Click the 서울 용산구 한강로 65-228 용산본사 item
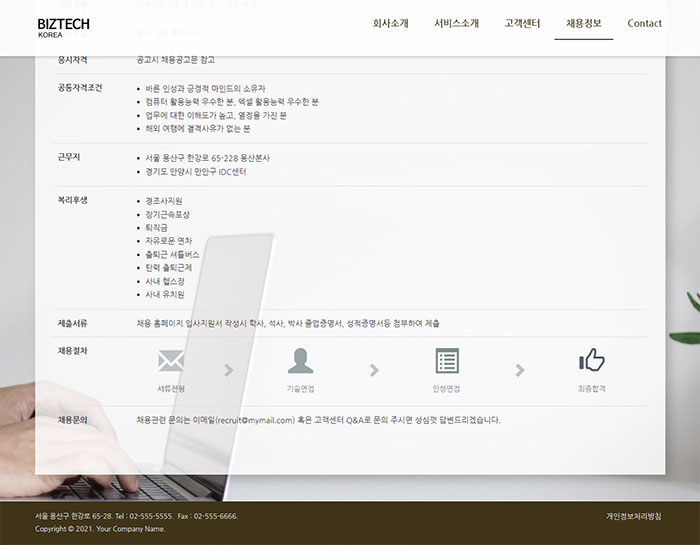The image size is (700, 545). coord(208,158)
